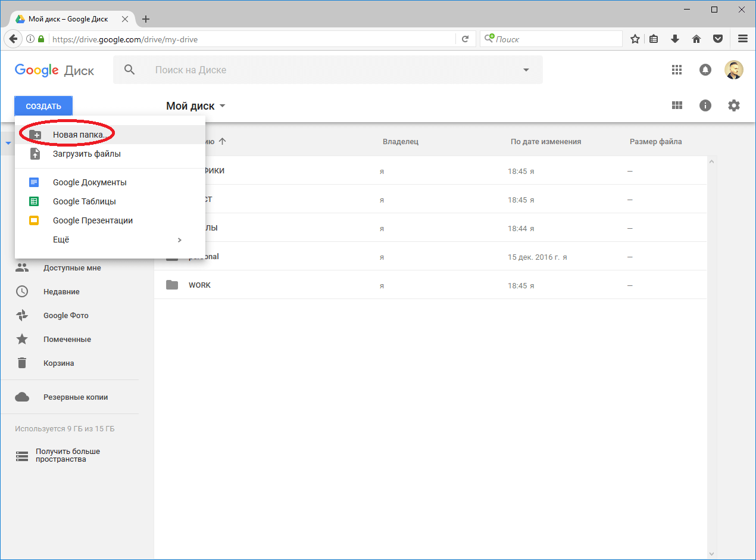Choose Загрузить файлы from menu
This screenshot has height=560, width=756.
click(x=86, y=154)
